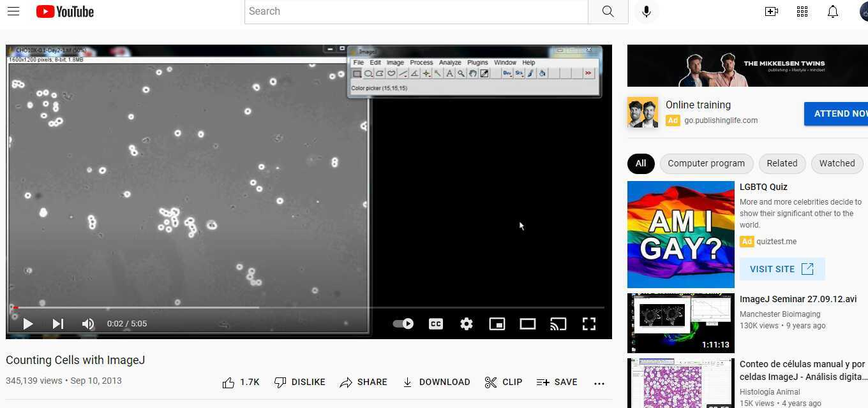Select the Wand tracing tool
Viewport: 868px width, 408px height.
coord(438,73)
